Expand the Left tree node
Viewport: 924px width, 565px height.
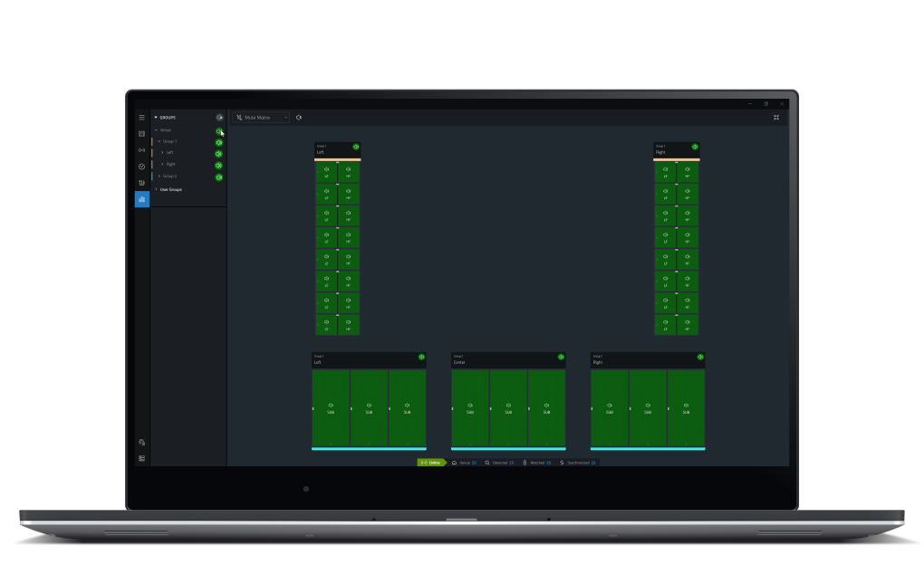[163, 153]
